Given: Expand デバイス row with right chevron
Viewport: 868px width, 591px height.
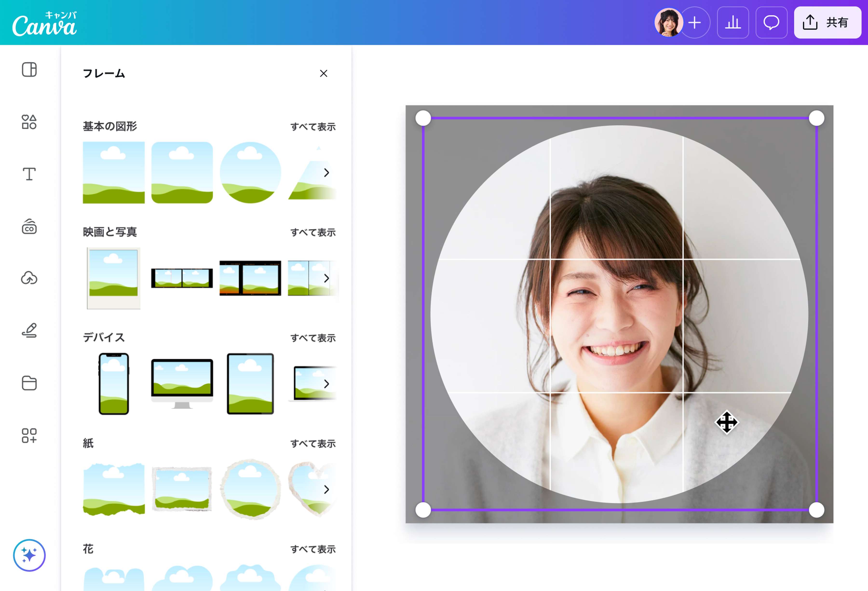Looking at the screenshot, I should 326,384.
